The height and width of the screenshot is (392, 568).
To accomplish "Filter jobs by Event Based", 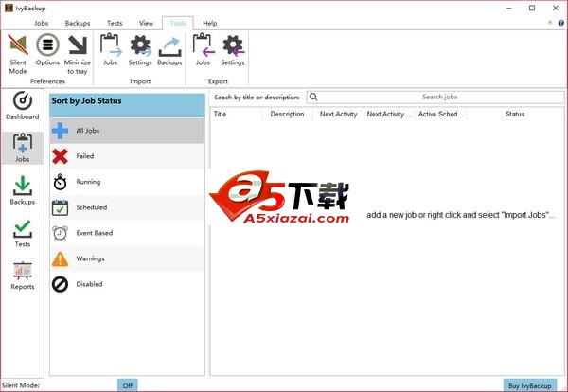I will click(x=127, y=233).
